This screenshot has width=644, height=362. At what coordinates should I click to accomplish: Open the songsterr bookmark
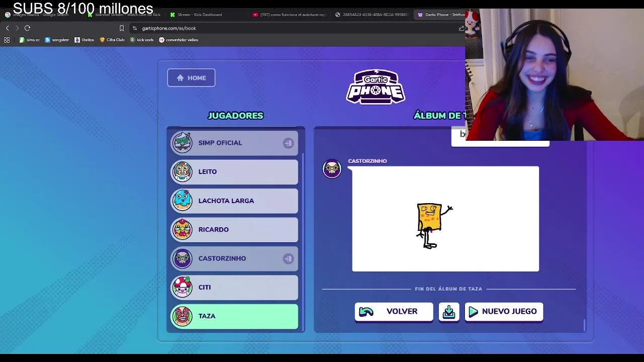[57, 40]
